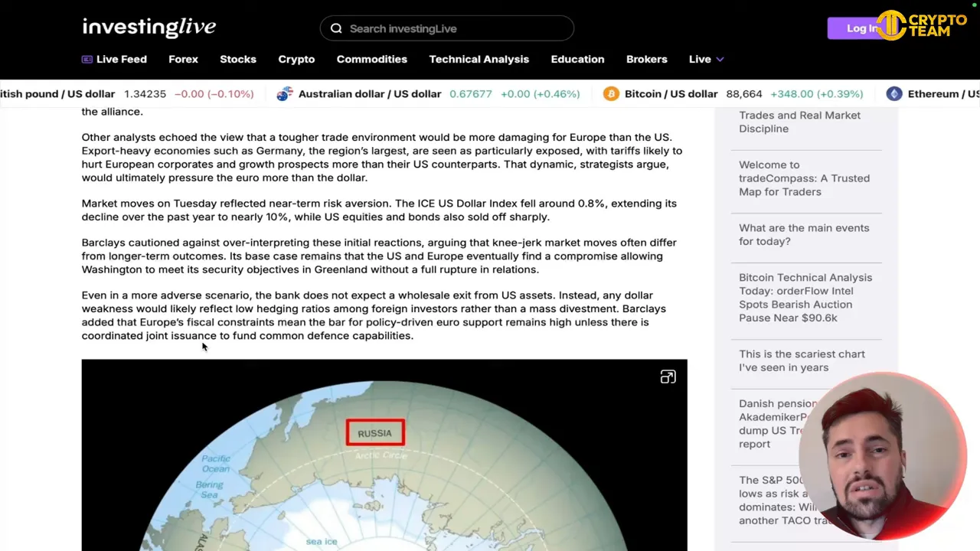Open the Education section
The width and height of the screenshot is (980, 551).
577,59
